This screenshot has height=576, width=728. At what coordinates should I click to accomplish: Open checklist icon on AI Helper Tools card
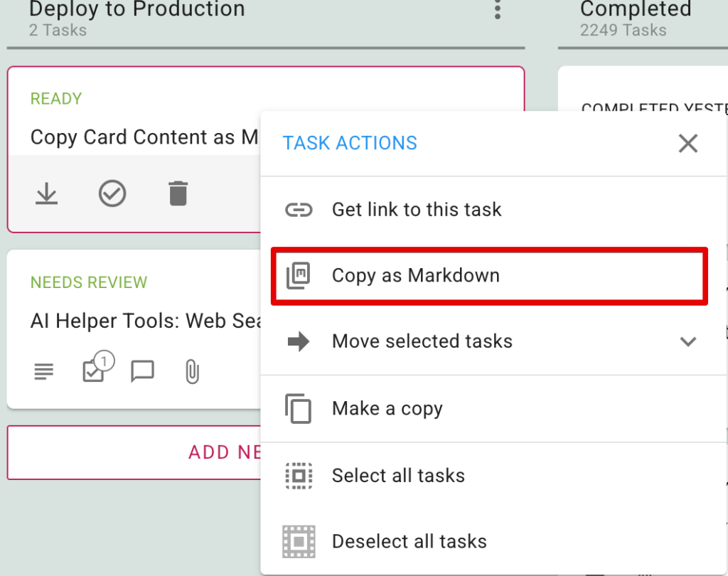tap(98, 367)
